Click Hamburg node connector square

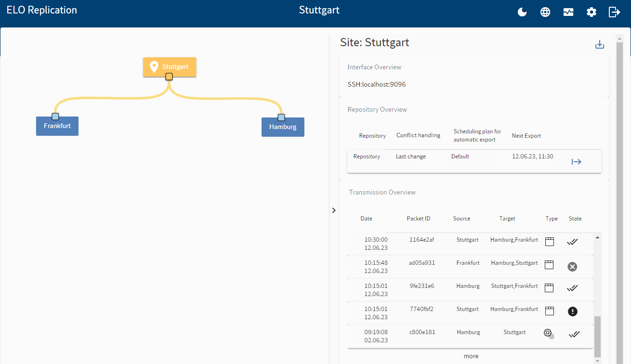(x=281, y=117)
